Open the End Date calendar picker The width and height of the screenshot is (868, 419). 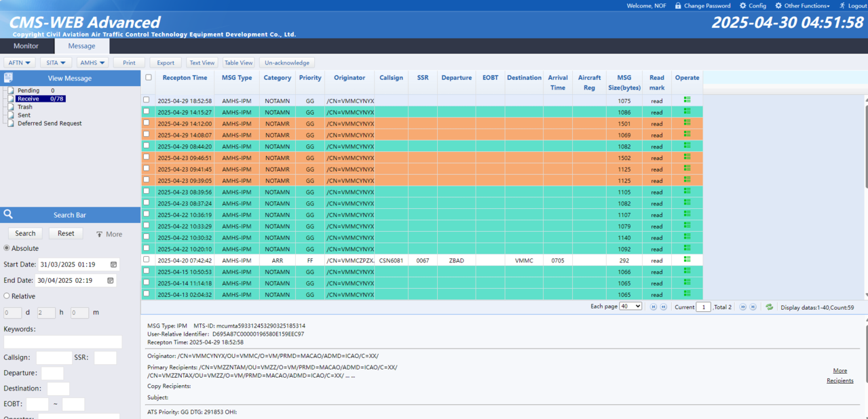(x=110, y=280)
